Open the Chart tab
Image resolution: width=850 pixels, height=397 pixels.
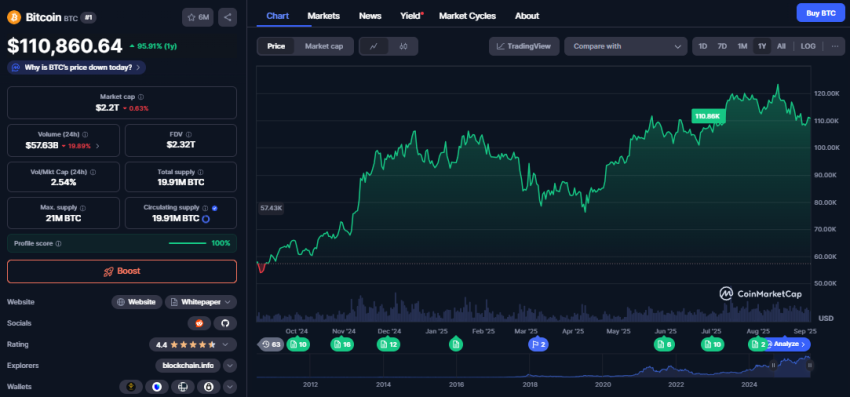278,16
